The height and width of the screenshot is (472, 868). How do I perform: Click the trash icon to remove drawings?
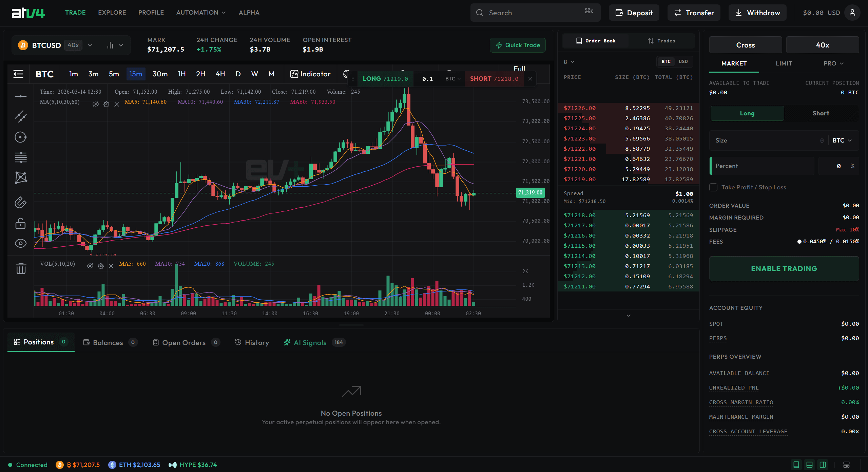(21, 268)
